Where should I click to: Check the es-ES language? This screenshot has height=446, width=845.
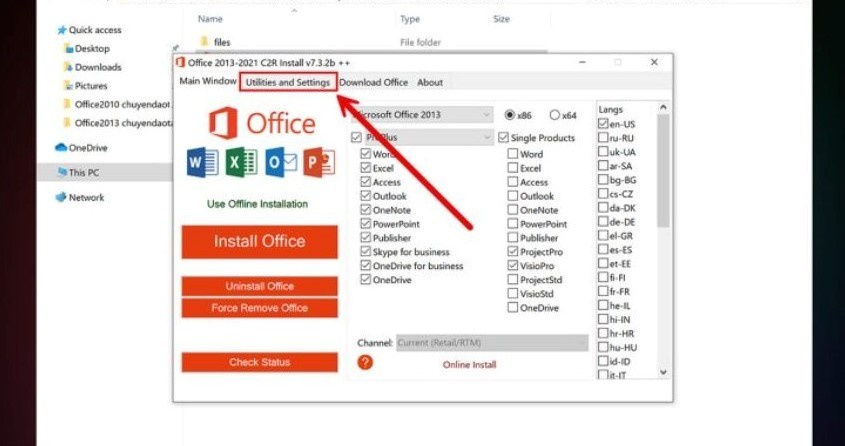(603, 250)
